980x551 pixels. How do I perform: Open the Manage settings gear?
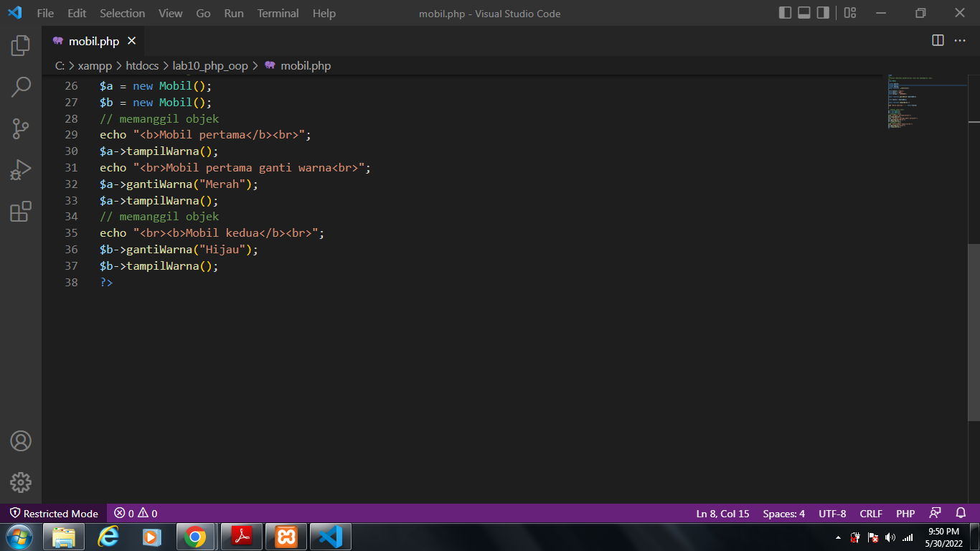tap(19, 482)
